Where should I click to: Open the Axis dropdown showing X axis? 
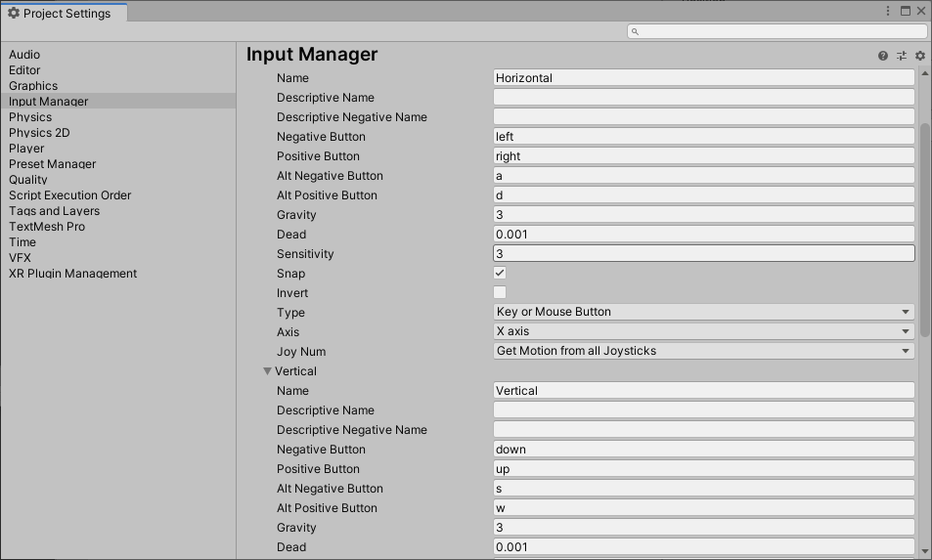704,331
